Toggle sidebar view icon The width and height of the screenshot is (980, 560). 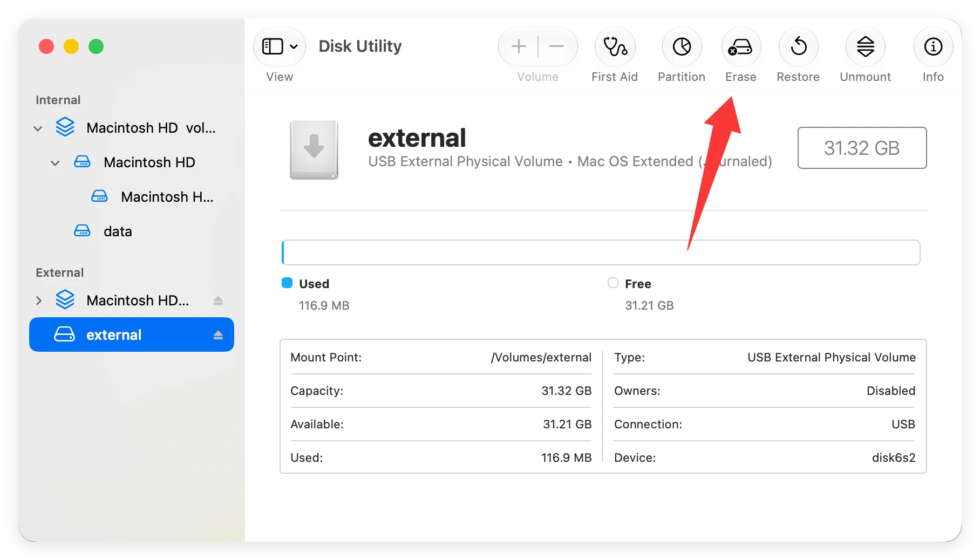[x=273, y=46]
